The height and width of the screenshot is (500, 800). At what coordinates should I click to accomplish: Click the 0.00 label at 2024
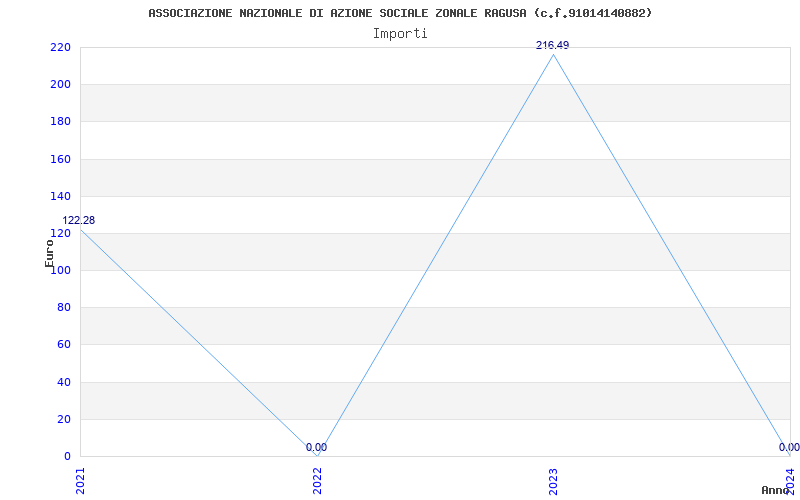click(789, 447)
